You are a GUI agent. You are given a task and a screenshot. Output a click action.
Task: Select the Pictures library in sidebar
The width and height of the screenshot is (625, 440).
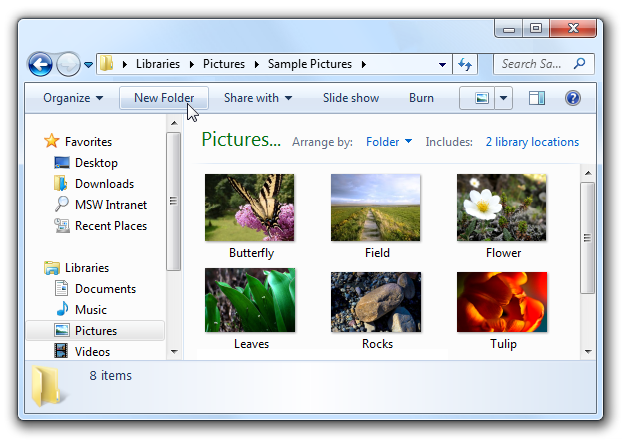(x=95, y=330)
